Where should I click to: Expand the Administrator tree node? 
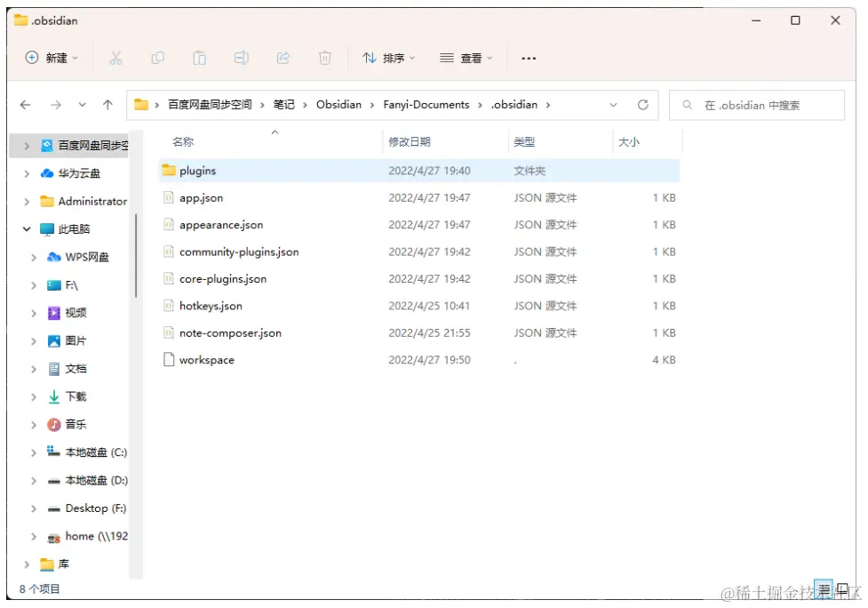(x=26, y=202)
